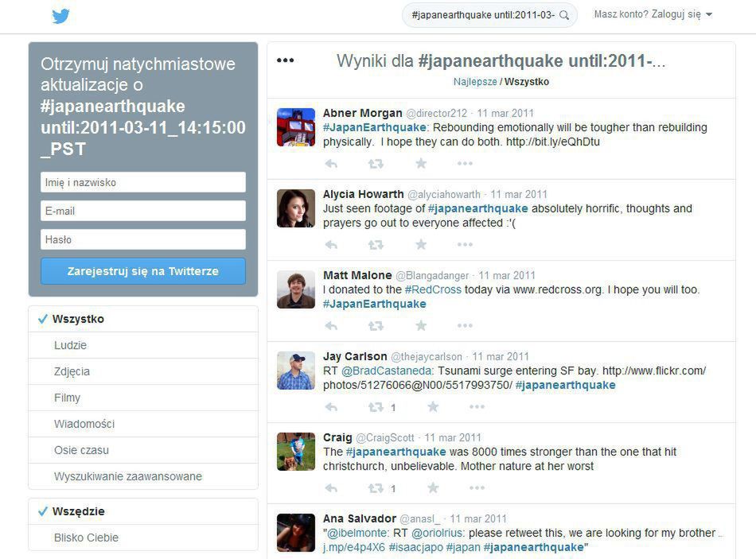Viewport: 756px width, 559px height.
Task: Open Ana Salvador's avatar thumbnail
Action: coord(296,533)
